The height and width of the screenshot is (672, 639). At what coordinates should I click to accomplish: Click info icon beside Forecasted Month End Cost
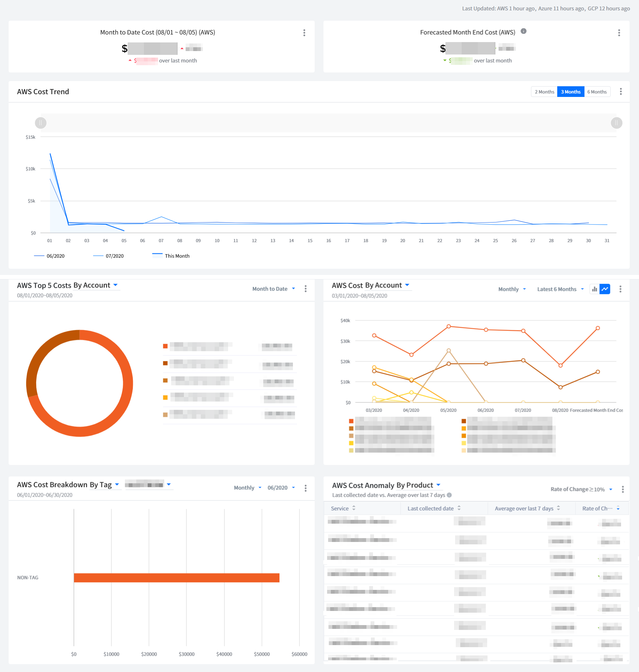pyautogui.click(x=523, y=31)
